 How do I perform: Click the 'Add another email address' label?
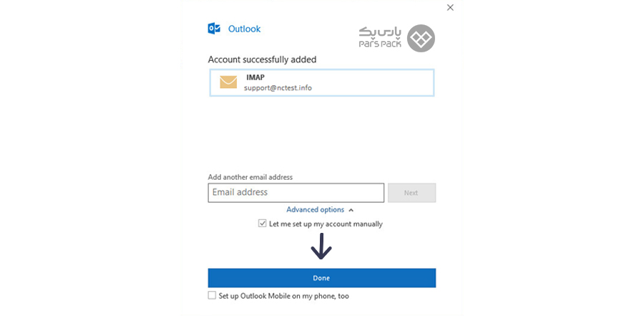(x=250, y=177)
